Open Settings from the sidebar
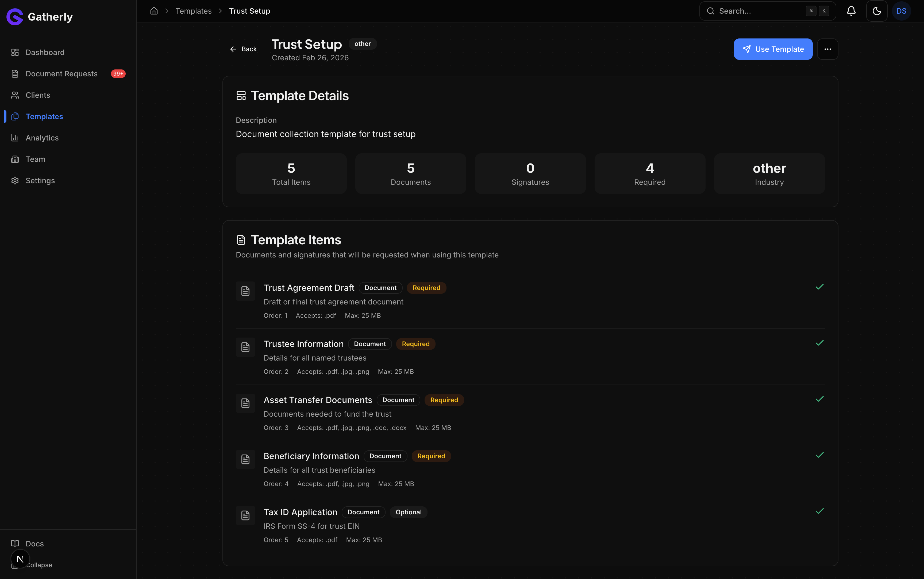Screen dimensions: 924x579 tap(40, 180)
